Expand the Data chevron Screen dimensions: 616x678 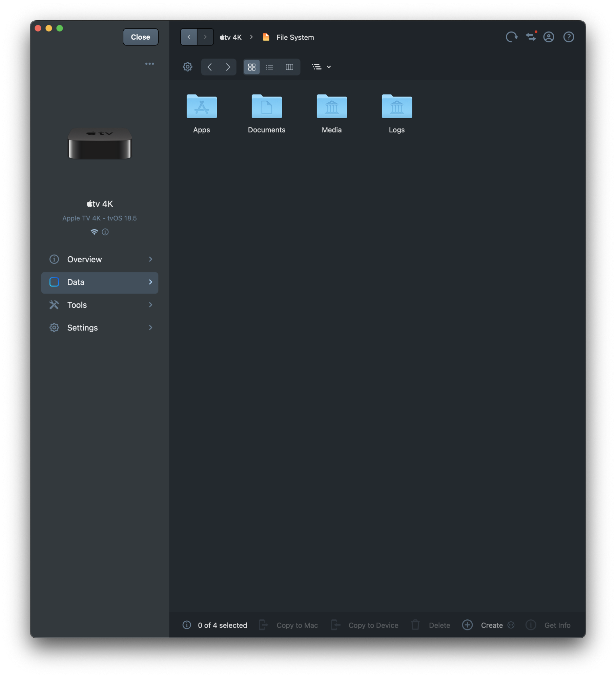click(150, 282)
